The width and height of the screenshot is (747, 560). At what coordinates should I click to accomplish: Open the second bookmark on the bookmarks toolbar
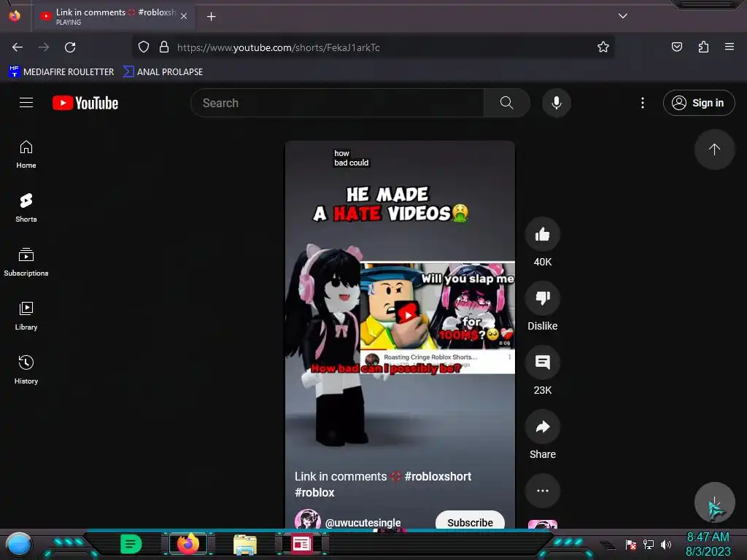point(163,72)
